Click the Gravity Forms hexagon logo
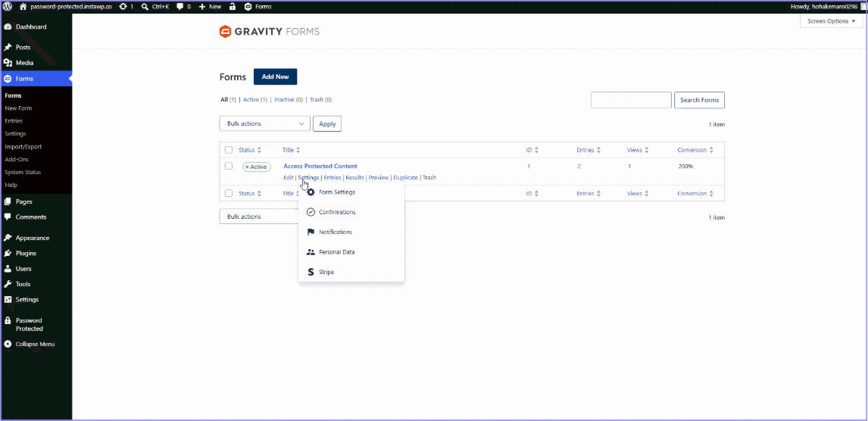Image resolution: width=868 pixels, height=421 pixels. (x=225, y=32)
